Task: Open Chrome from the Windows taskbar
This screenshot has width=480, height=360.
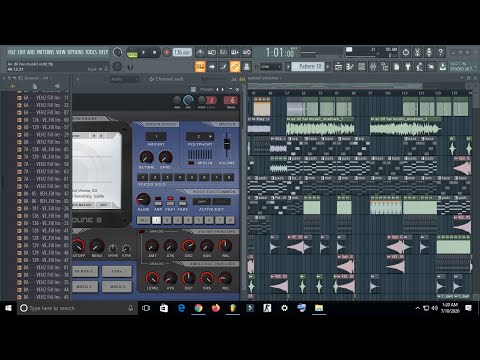Action: click(x=198, y=308)
